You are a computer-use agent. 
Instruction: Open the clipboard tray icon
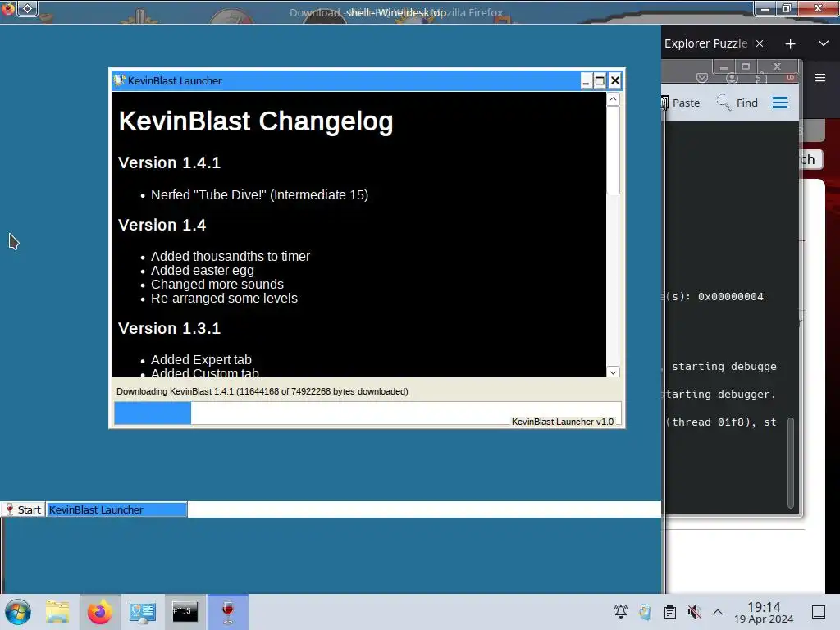[x=669, y=612]
